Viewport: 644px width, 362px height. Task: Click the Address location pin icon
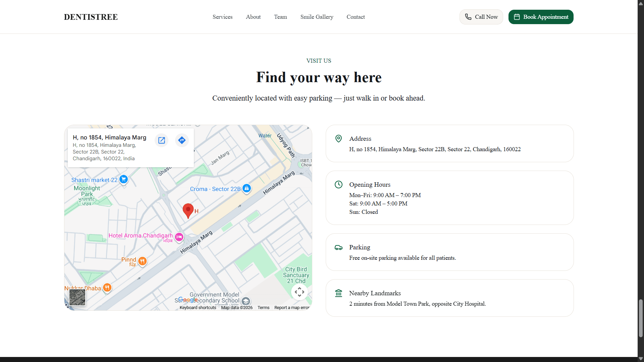(338, 139)
